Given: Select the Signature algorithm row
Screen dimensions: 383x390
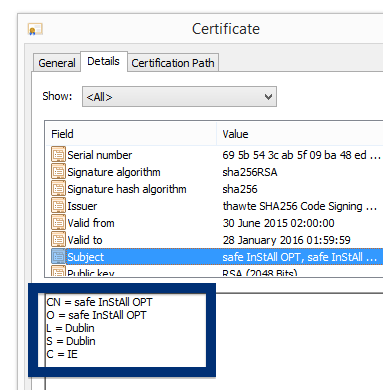Looking at the screenshot, I should click(x=217, y=172).
